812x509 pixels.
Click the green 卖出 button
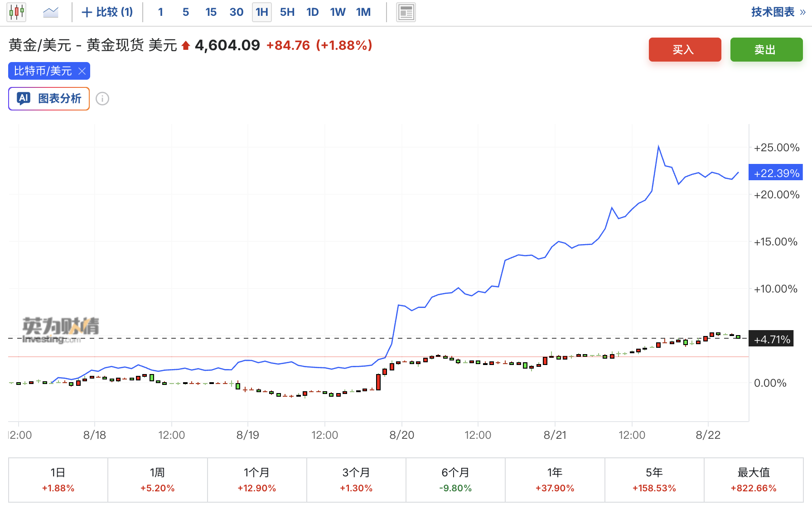[767, 49]
